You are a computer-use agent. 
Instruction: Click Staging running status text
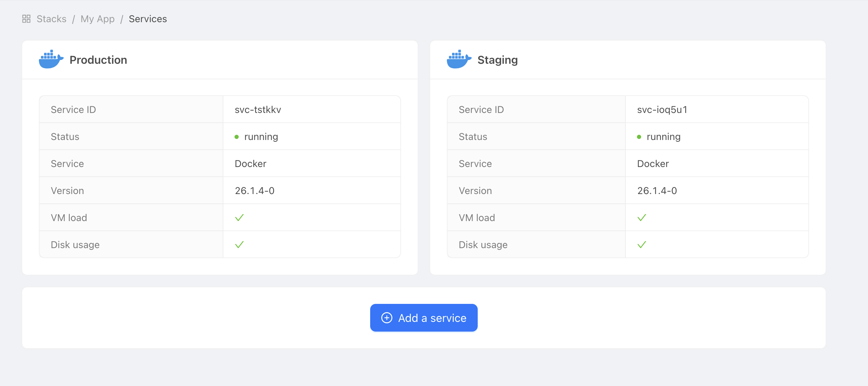(663, 137)
